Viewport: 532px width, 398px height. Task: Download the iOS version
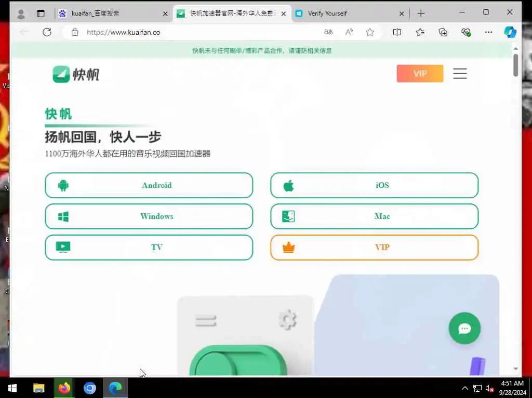pos(374,185)
